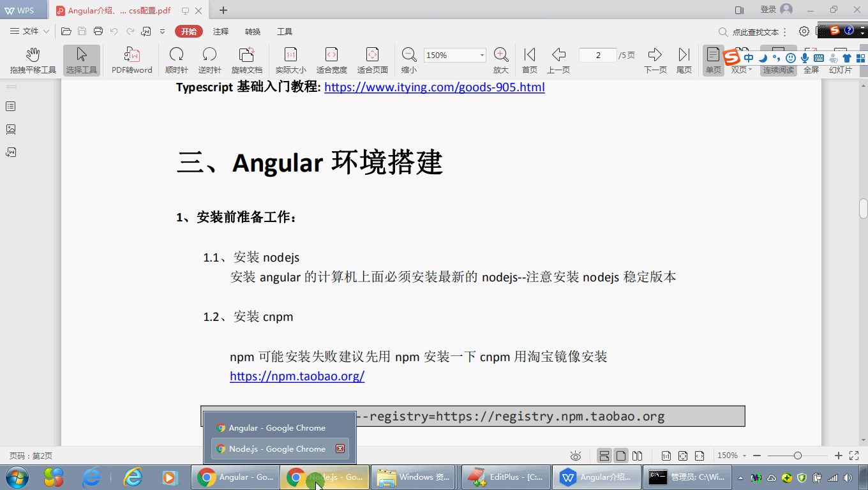Open thumbnail image panel in sidebar
This screenshot has width=868, height=490.
tap(11, 130)
